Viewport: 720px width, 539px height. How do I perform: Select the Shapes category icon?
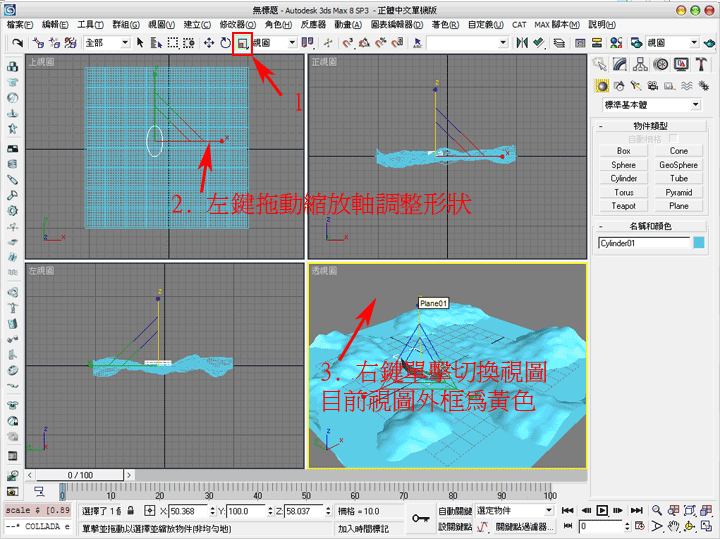(x=619, y=86)
